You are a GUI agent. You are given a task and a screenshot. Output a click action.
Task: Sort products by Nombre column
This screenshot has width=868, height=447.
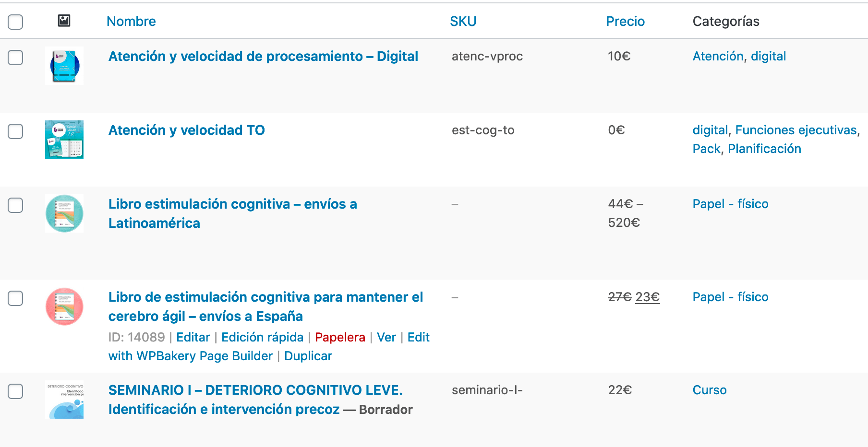pos(131,21)
